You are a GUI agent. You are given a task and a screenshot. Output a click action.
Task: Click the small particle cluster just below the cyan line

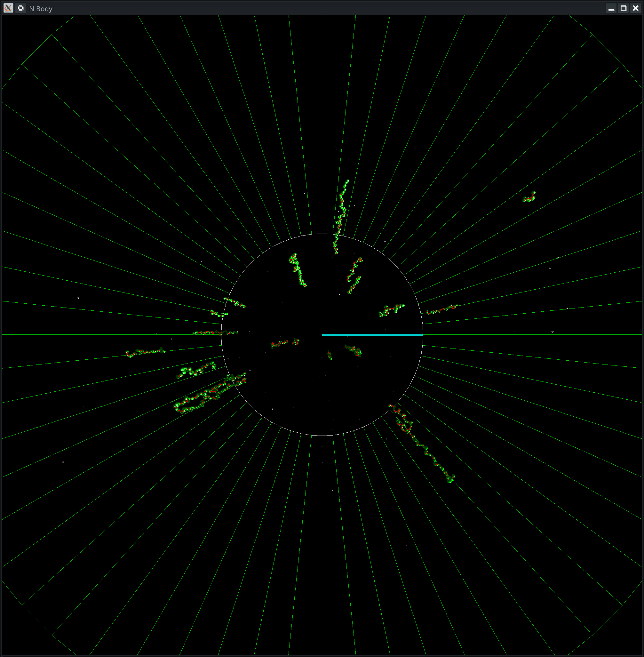click(x=354, y=350)
